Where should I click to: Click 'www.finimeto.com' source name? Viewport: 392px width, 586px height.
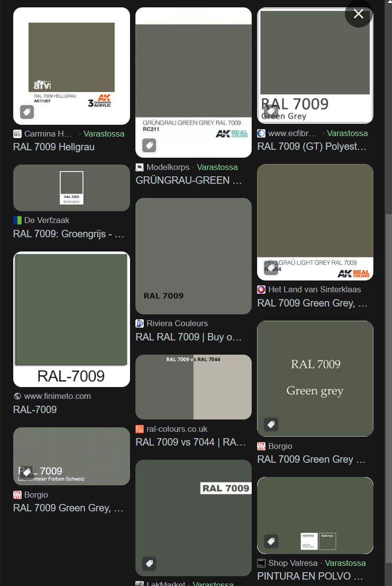tap(57, 396)
